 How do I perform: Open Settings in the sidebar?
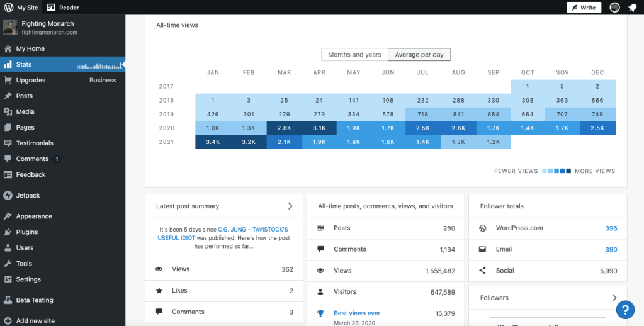pos(28,279)
